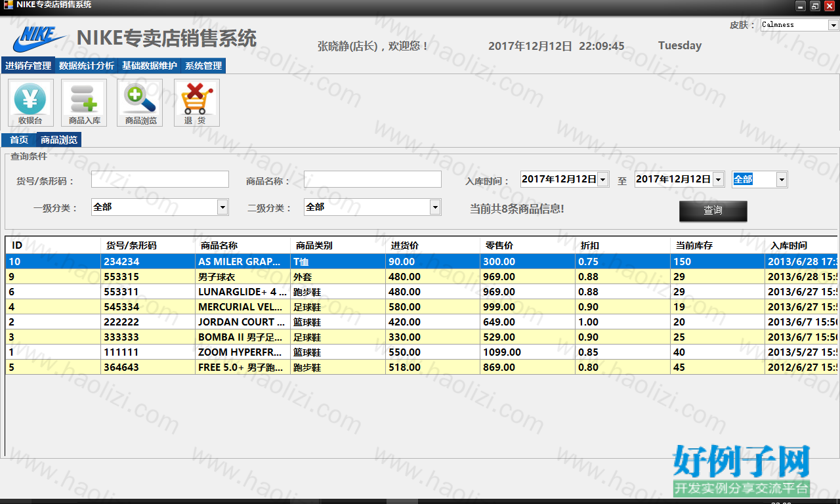Click the 查询 search button
Screen dimensions: 840x504
(713, 211)
